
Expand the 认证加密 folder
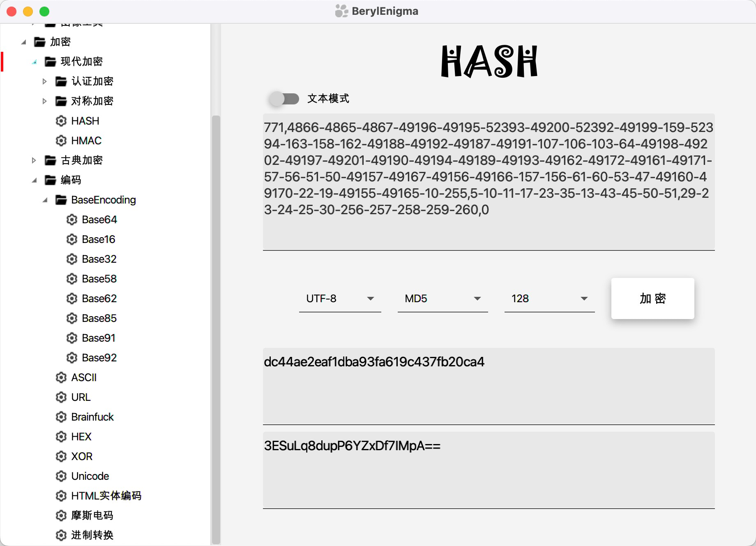pyautogui.click(x=44, y=81)
